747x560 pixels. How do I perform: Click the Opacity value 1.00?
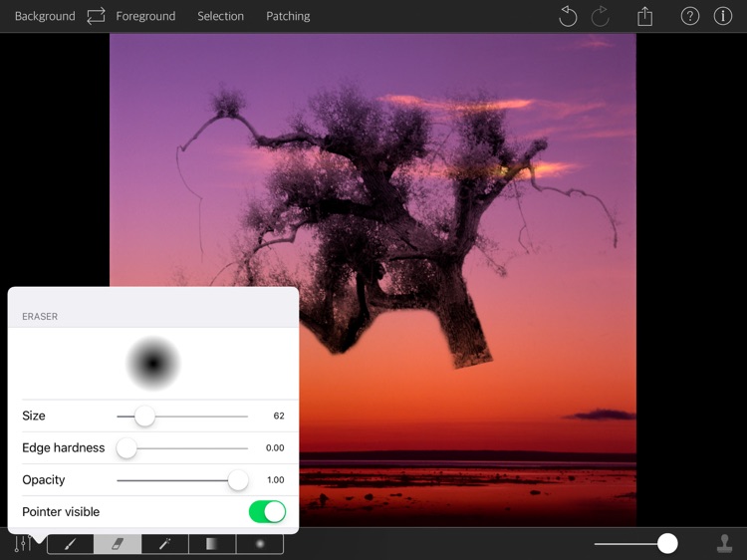[x=275, y=480]
